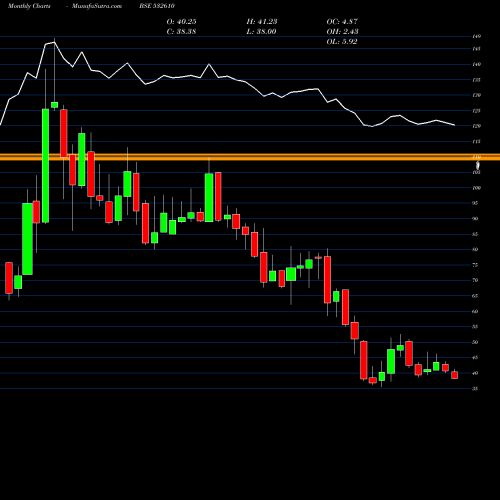Screen dimensions: 500x500
Task: Click the '40' price axis label
Action: point(475,373)
